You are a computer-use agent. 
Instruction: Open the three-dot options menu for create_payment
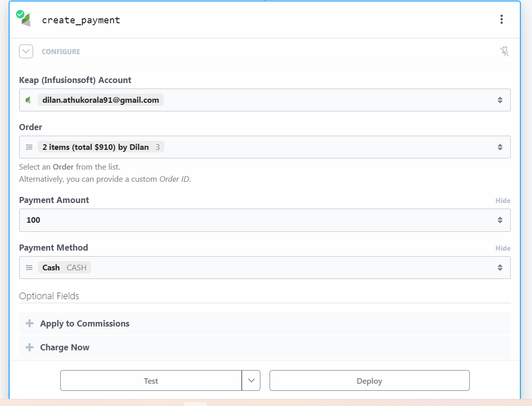pos(501,19)
